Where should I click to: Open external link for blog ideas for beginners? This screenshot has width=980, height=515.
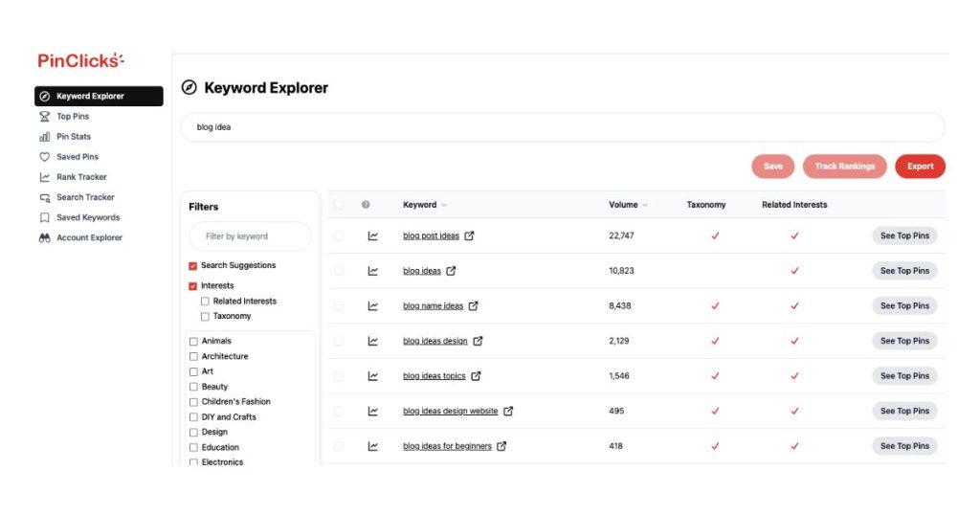coord(501,446)
